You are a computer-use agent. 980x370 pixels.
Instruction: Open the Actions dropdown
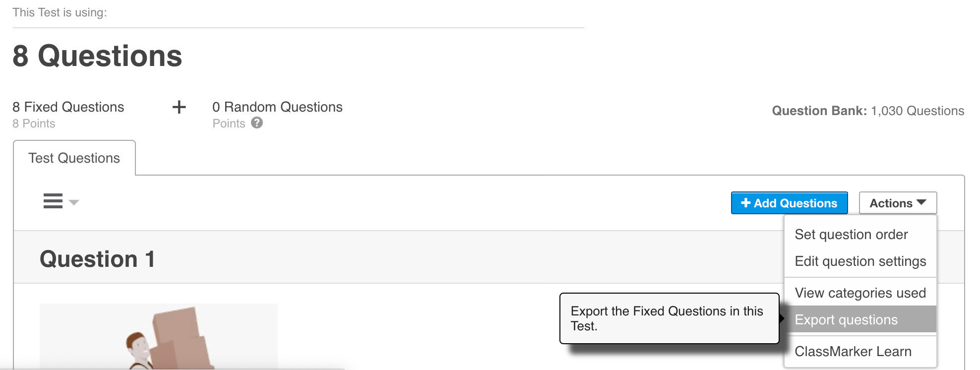898,203
